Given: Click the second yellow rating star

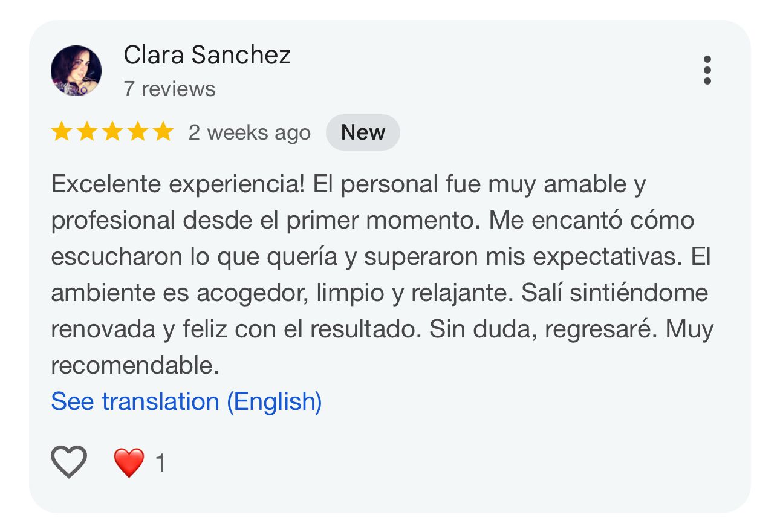Looking at the screenshot, I should (x=86, y=132).
